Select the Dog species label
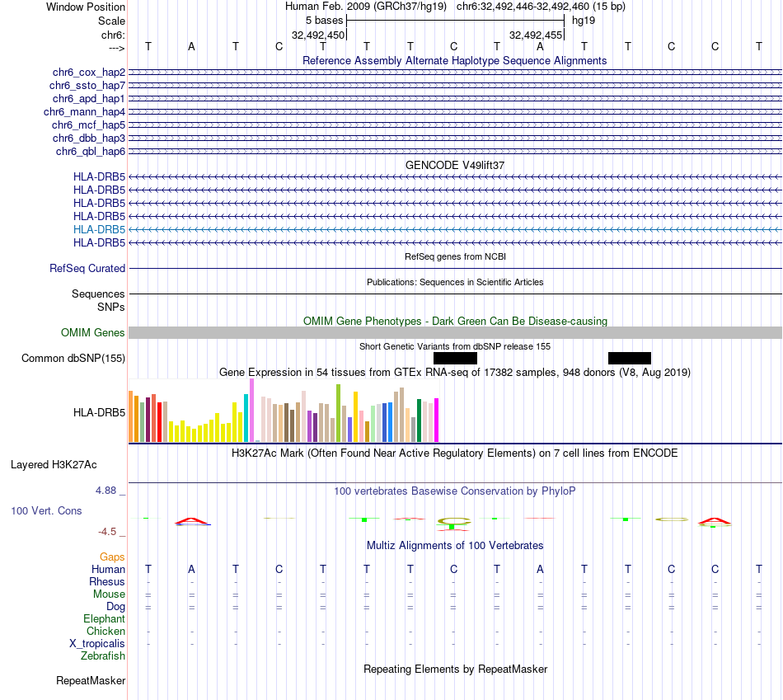 click(x=115, y=607)
